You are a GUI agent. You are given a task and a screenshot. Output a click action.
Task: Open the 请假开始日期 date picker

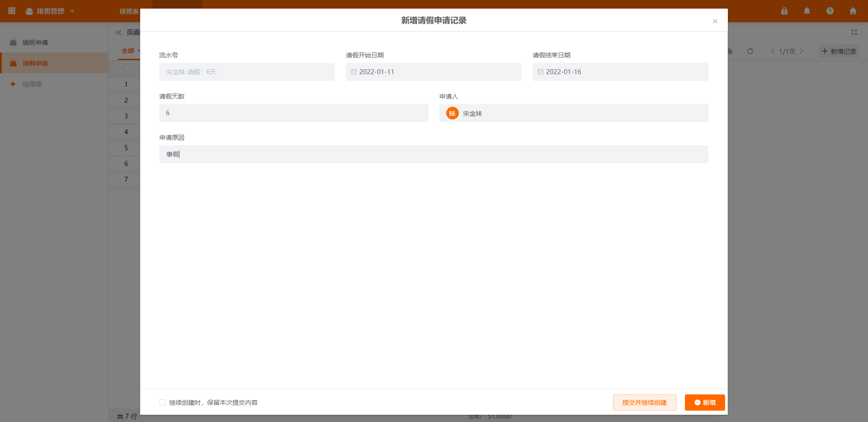click(434, 72)
